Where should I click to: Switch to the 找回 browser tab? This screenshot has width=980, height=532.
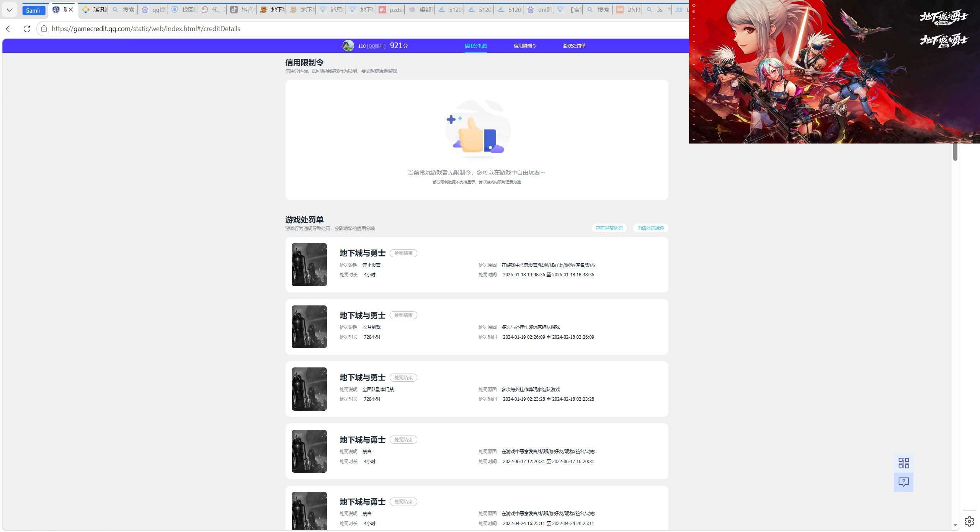click(x=183, y=10)
